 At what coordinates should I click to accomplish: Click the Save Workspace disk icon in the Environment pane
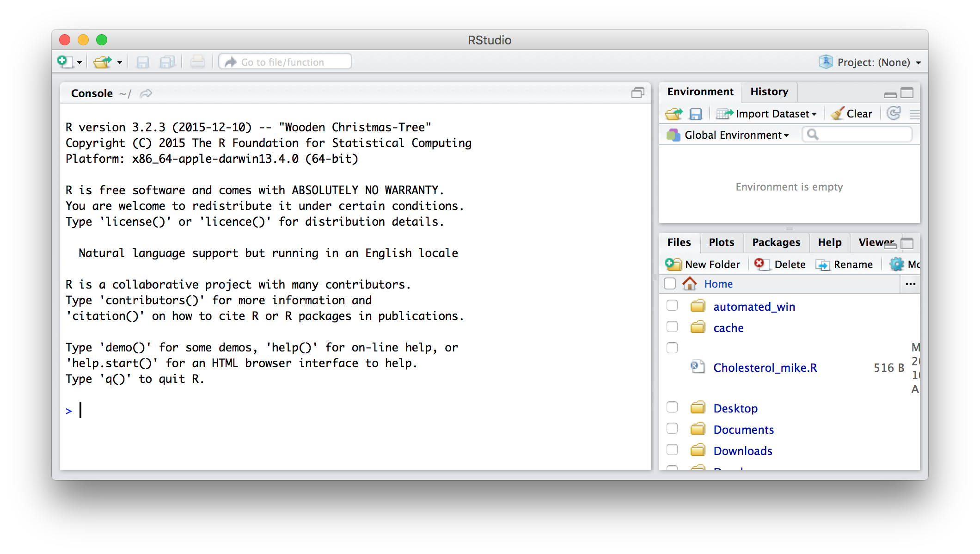tap(695, 114)
